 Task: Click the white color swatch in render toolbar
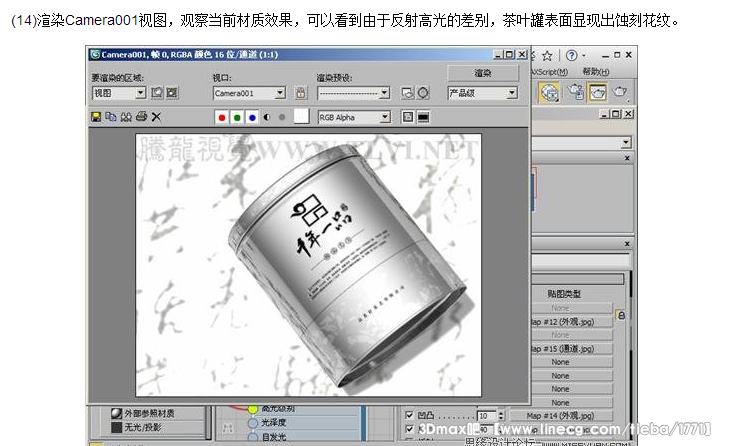point(301,117)
